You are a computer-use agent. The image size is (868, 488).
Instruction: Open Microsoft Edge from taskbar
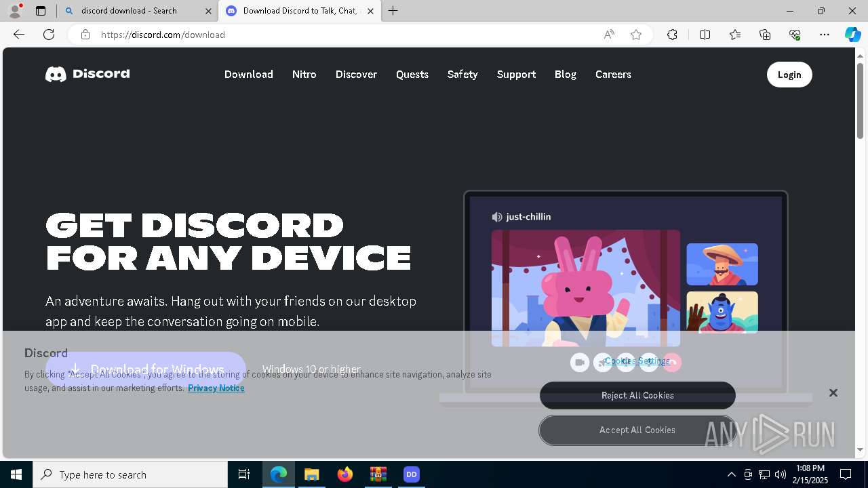pyautogui.click(x=279, y=474)
